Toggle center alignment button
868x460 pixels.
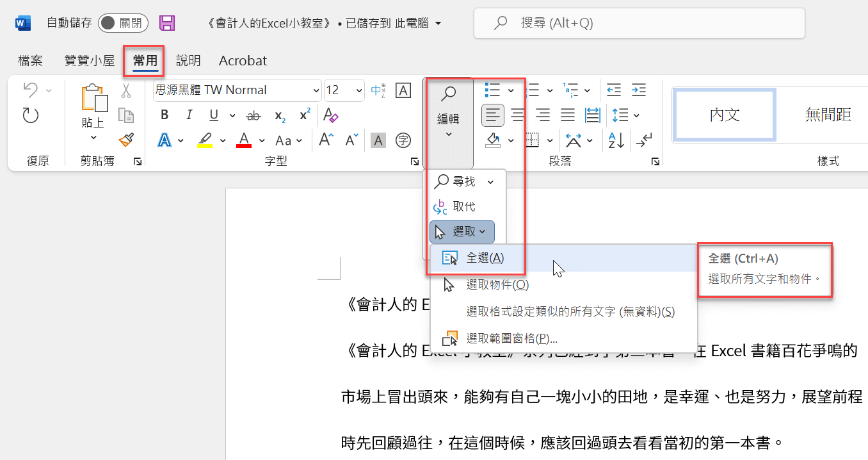[x=518, y=115]
